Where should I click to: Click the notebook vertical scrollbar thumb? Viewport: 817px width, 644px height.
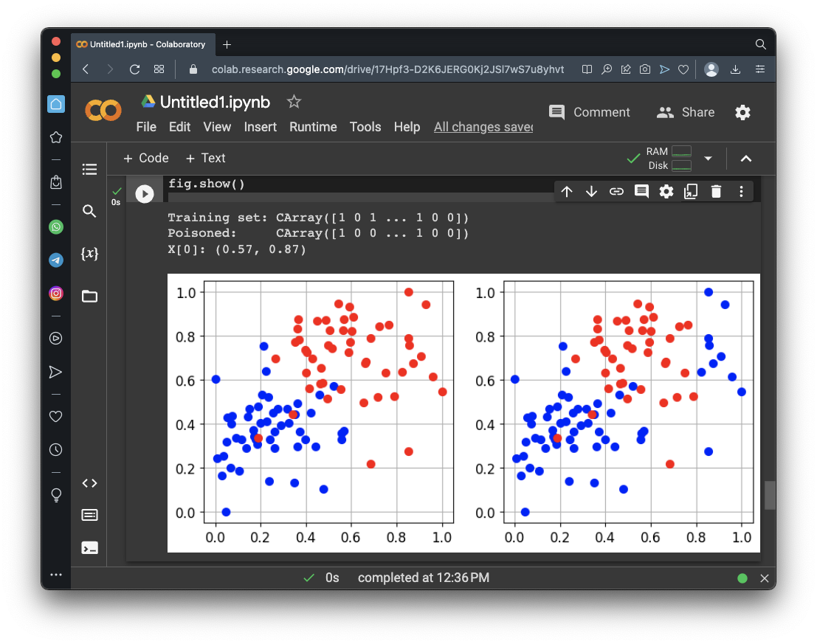click(x=769, y=495)
